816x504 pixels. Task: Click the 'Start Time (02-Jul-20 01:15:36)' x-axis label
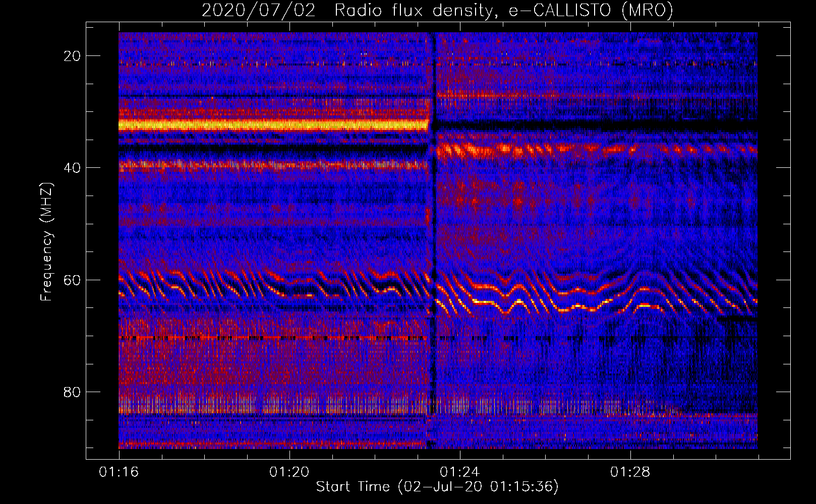[437, 486]
